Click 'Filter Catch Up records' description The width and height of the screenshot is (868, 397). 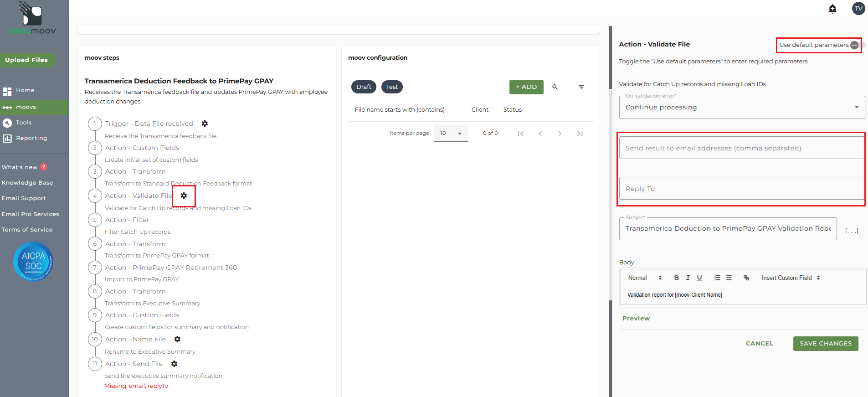pyautogui.click(x=138, y=232)
